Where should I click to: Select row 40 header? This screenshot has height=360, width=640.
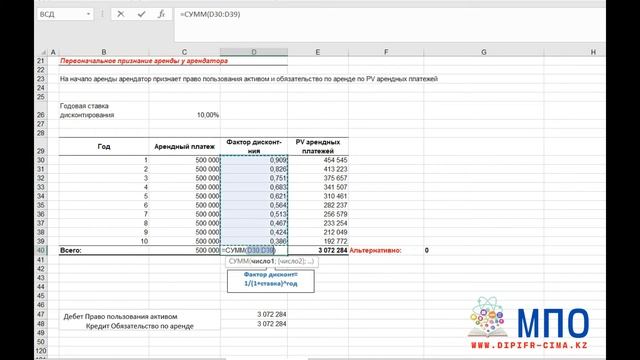click(x=40, y=250)
